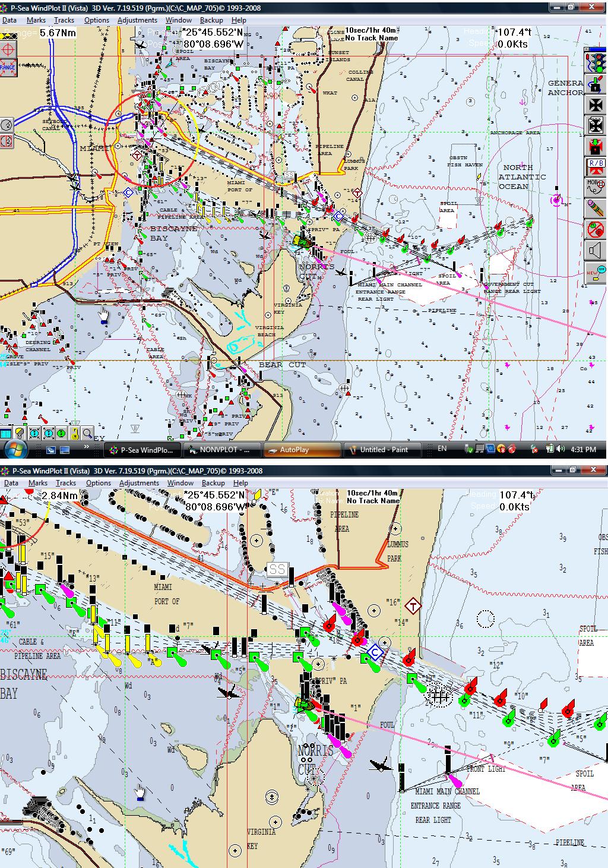
Task: Click the 10sec/1hr 40m track interval text in upper window
Action: [x=371, y=30]
